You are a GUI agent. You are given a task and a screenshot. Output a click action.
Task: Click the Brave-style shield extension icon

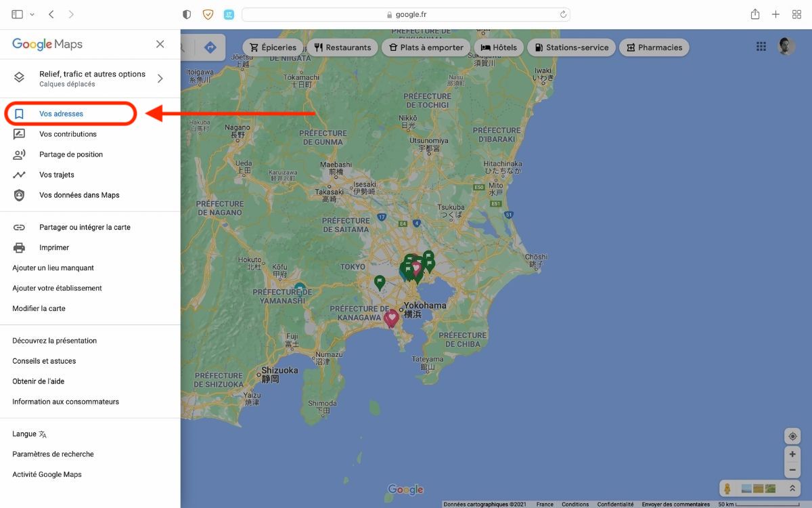pyautogui.click(x=208, y=14)
